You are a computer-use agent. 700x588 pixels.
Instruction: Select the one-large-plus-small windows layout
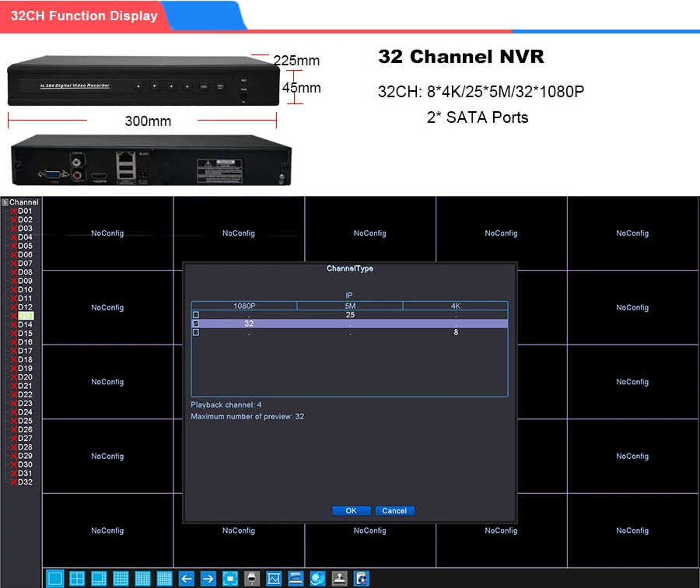(99, 579)
